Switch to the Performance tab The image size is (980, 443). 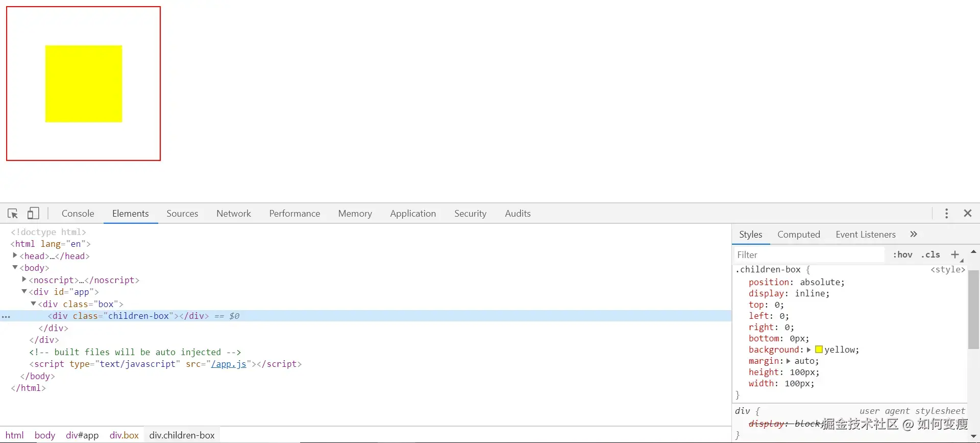(x=295, y=214)
